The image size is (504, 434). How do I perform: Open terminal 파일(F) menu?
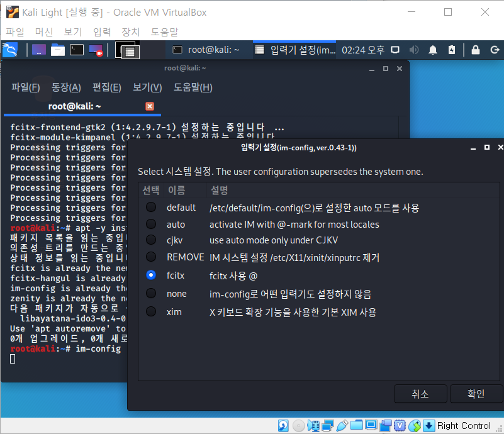click(26, 87)
